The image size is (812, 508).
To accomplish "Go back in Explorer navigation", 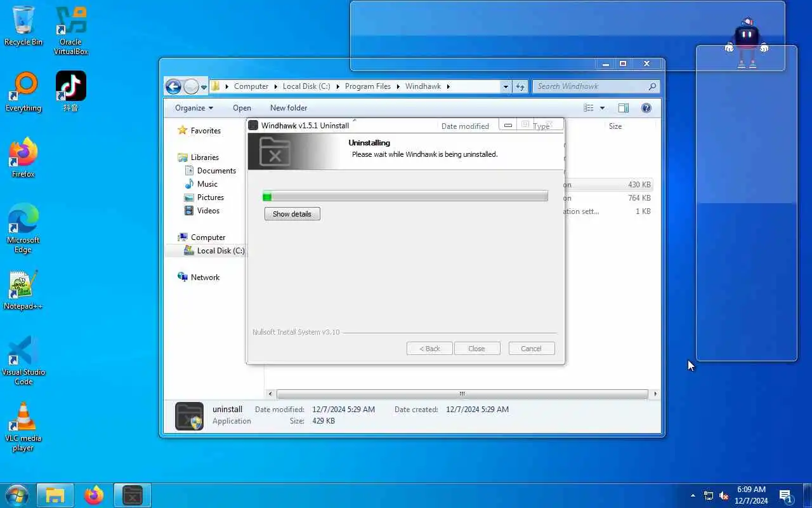I will point(173,86).
